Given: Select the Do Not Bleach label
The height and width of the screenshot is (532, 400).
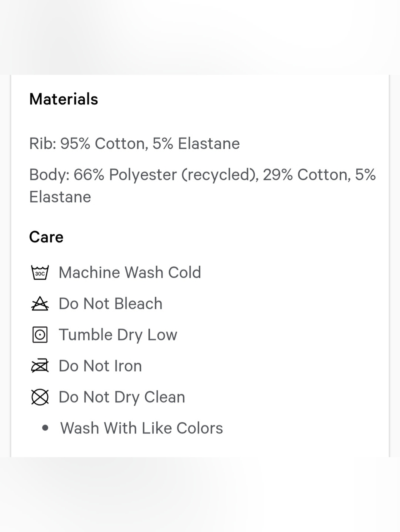Looking at the screenshot, I should click(x=110, y=304).
